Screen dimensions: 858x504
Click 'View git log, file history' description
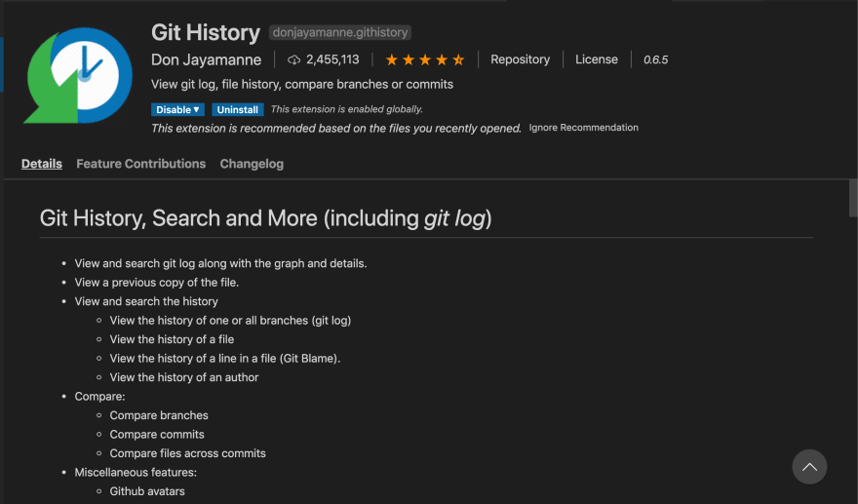tap(302, 84)
